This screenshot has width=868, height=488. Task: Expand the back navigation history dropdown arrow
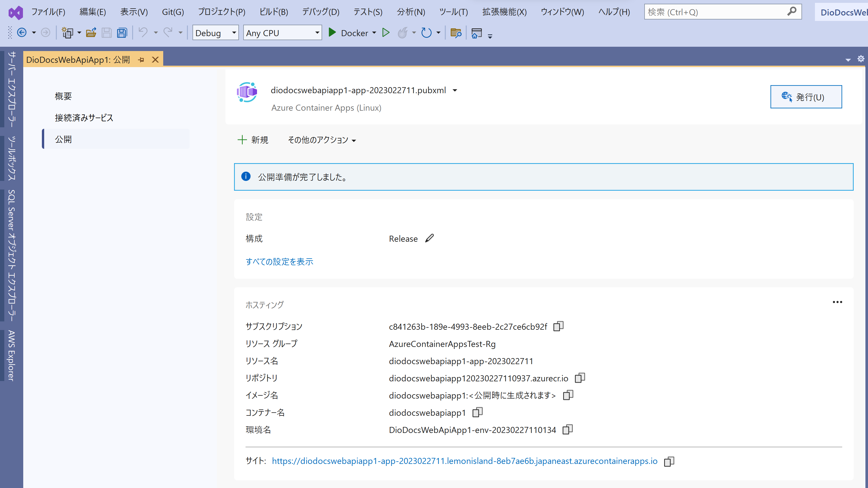34,33
